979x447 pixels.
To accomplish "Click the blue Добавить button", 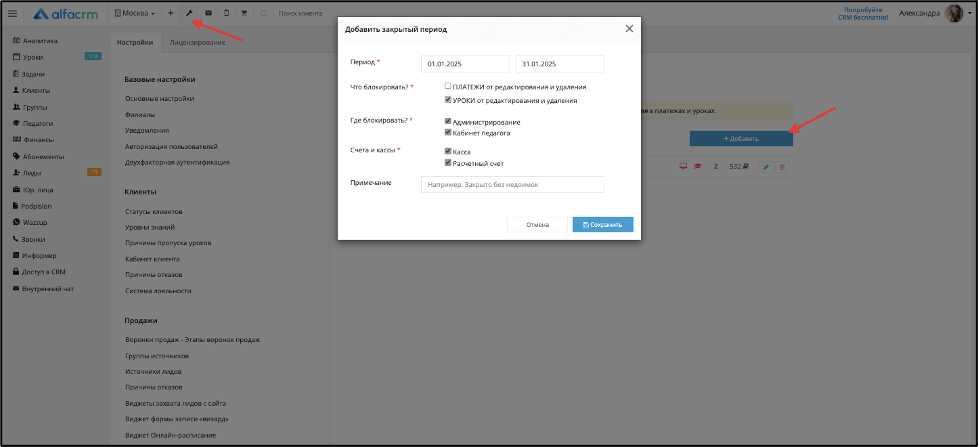I will pos(741,139).
